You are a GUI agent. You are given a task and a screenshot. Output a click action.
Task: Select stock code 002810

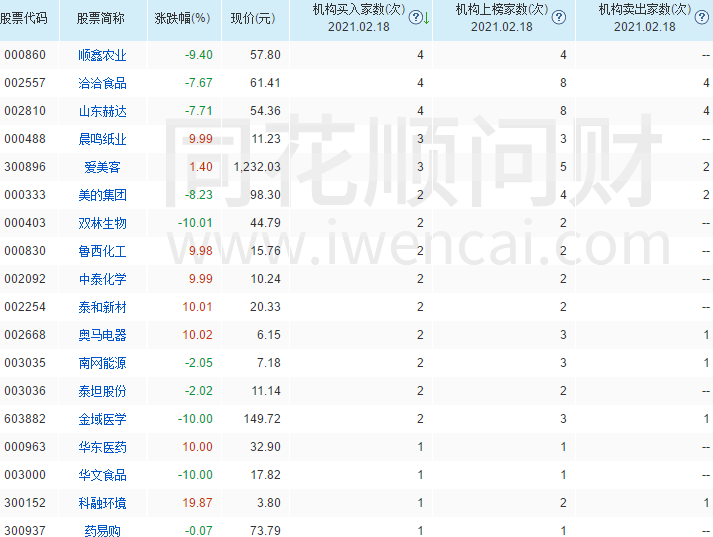[x=25, y=111]
